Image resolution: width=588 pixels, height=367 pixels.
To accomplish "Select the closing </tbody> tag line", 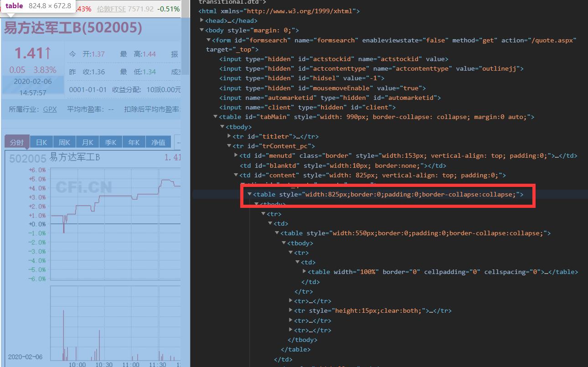I will 303,340.
